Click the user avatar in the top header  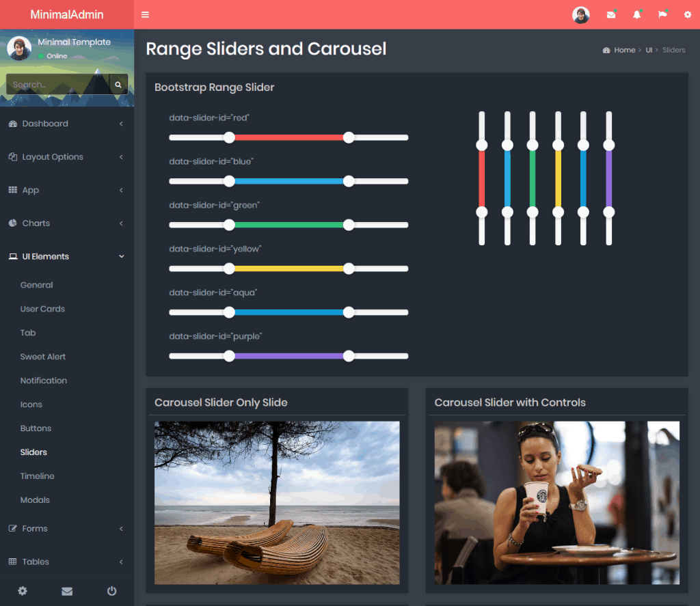[x=581, y=15]
